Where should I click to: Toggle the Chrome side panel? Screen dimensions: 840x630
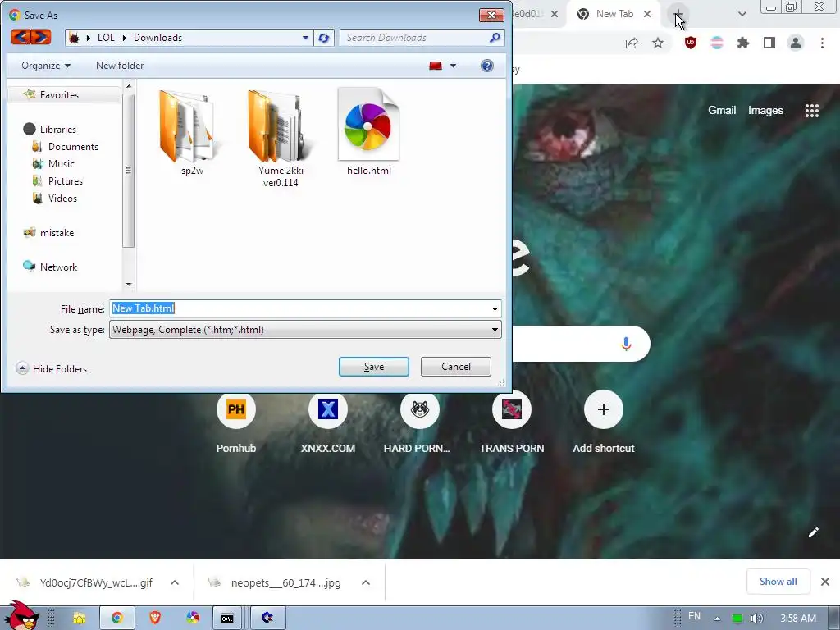pyautogui.click(x=769, y=43)
